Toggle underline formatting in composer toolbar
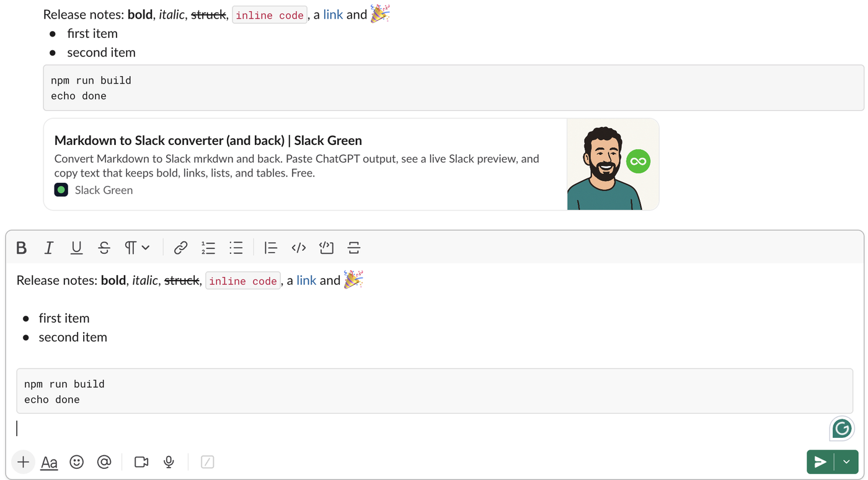This screenshot has height=480, width=868. pos(76,248)
